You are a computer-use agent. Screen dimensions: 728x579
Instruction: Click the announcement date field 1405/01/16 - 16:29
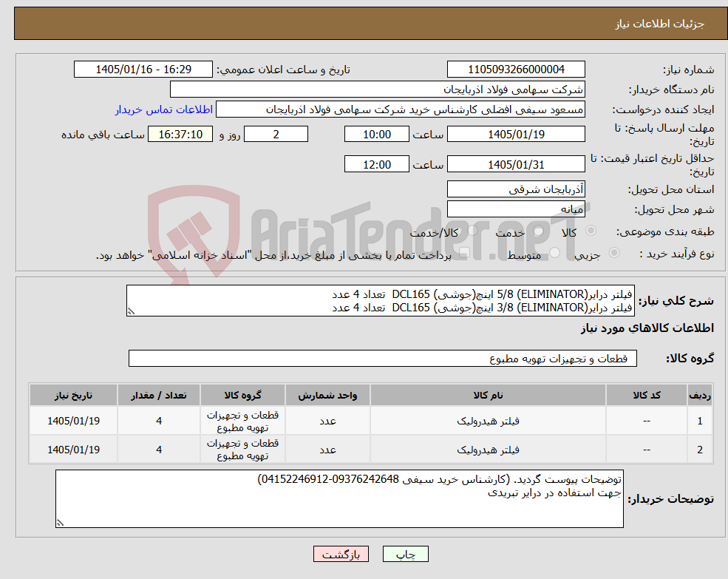(x=143, y=70)
